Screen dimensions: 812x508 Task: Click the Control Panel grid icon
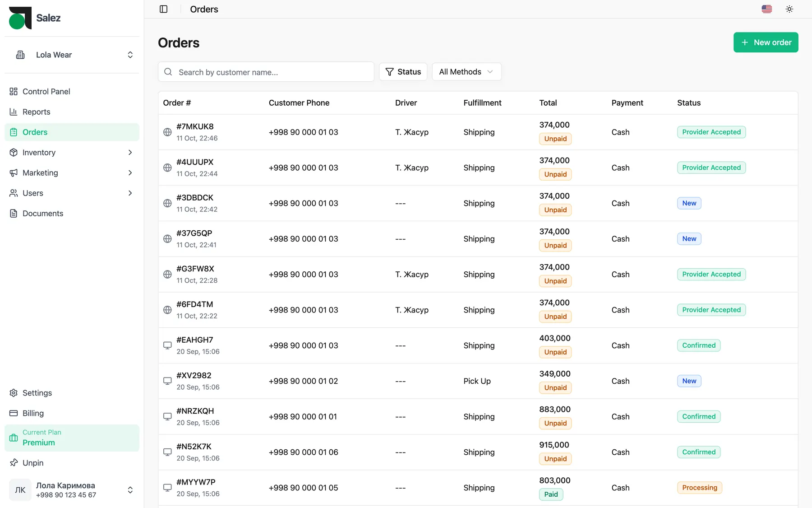click(x=14, y=92)
